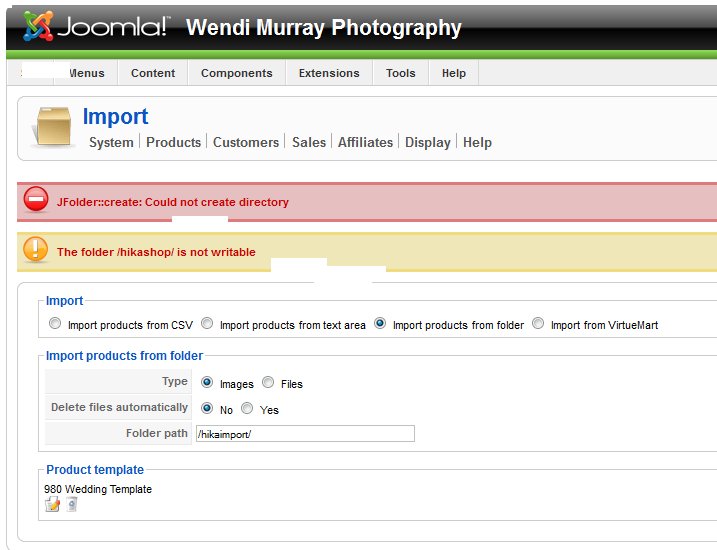717x550 pixels.
Task: Select Import products from CSV
Action: click(56, 324)
